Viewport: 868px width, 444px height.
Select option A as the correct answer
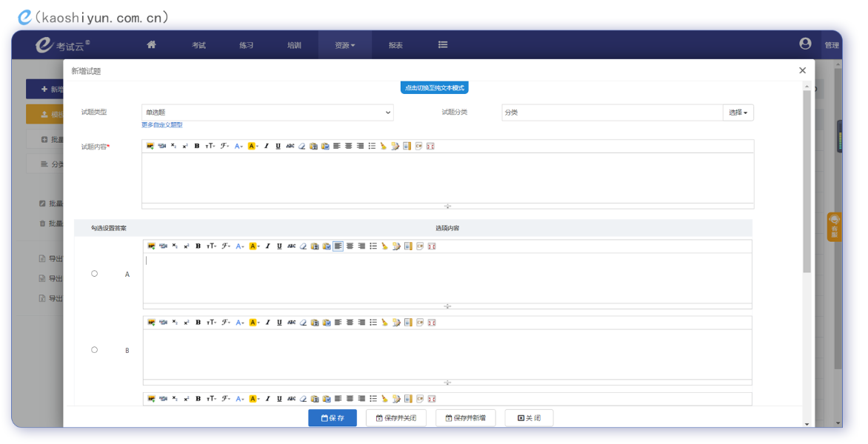click(94, 274)
